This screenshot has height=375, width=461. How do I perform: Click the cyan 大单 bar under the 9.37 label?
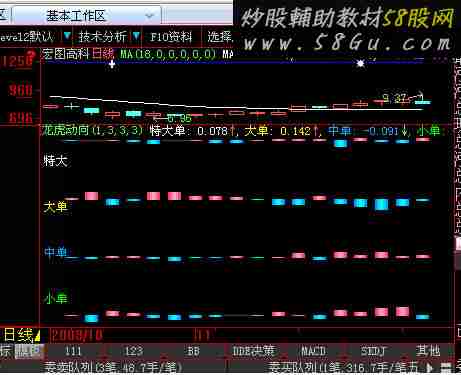point(382,204)
